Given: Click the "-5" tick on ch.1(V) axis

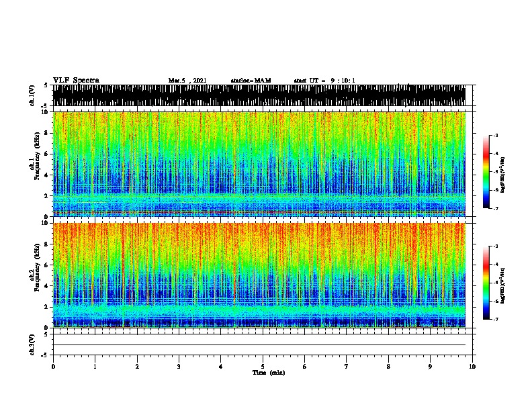Looking at the screenshot, I should point(44,106).
